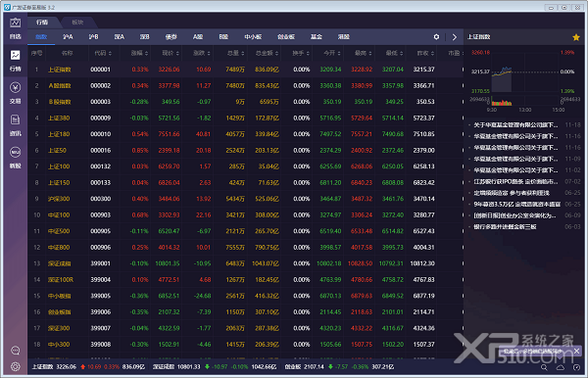588x378 pixels.
Task: Open the 交易 trading sidebar icon
Action: tap(16, 93)
